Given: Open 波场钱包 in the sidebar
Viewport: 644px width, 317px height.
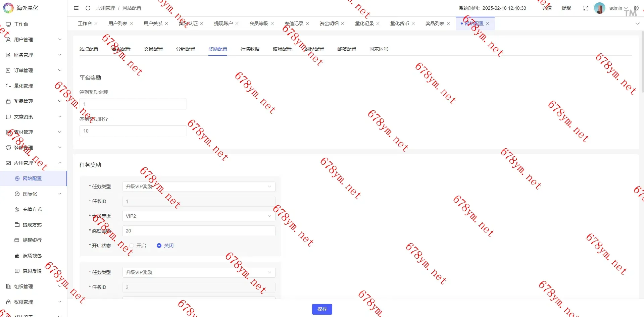Looking at the screenshot, I should coord(32,256).
